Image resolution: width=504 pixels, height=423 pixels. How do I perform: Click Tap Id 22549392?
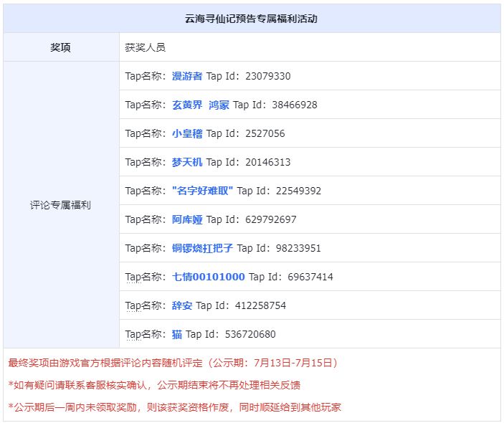point(279,191)
